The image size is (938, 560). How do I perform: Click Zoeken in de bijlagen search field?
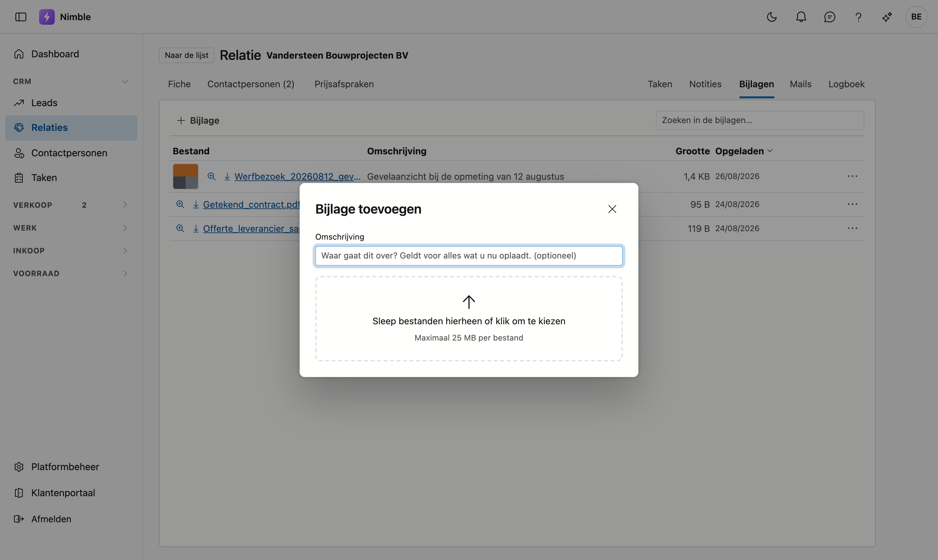[x=760, y=120]
